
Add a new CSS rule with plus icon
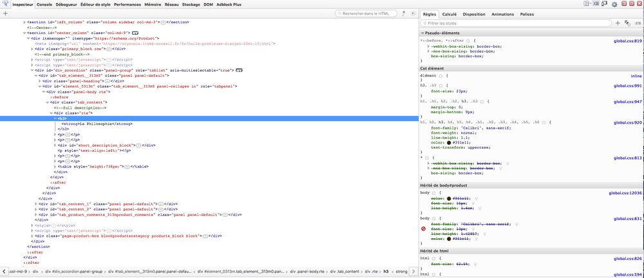pyautogui.click(x=618, y=23)
